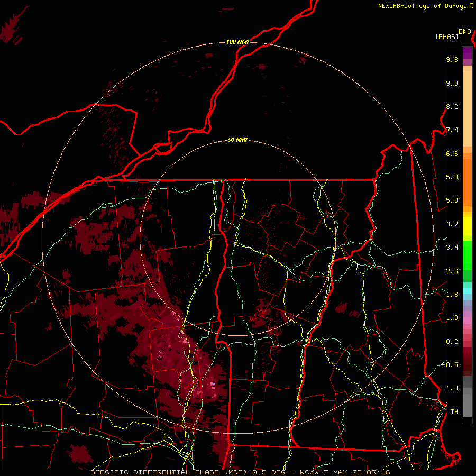This screenshot has width=476, height=476.
Task: Click the 3.4 value on the color scale
Action: 452,248
